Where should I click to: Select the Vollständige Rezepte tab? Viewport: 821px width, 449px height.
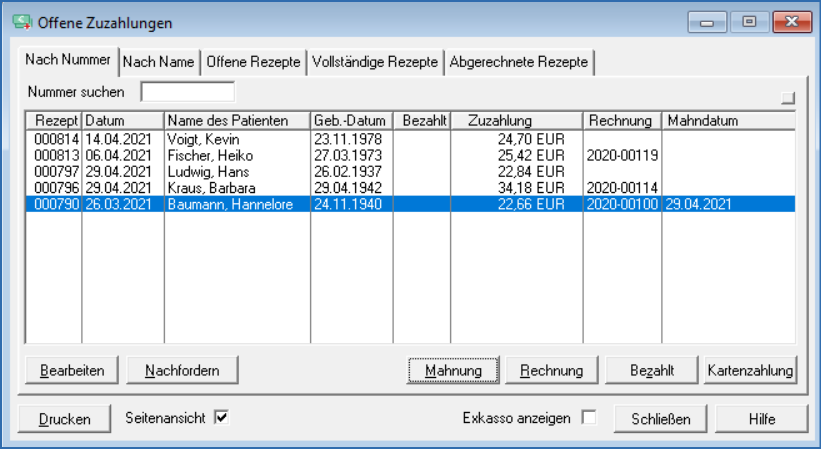point(375,62)
